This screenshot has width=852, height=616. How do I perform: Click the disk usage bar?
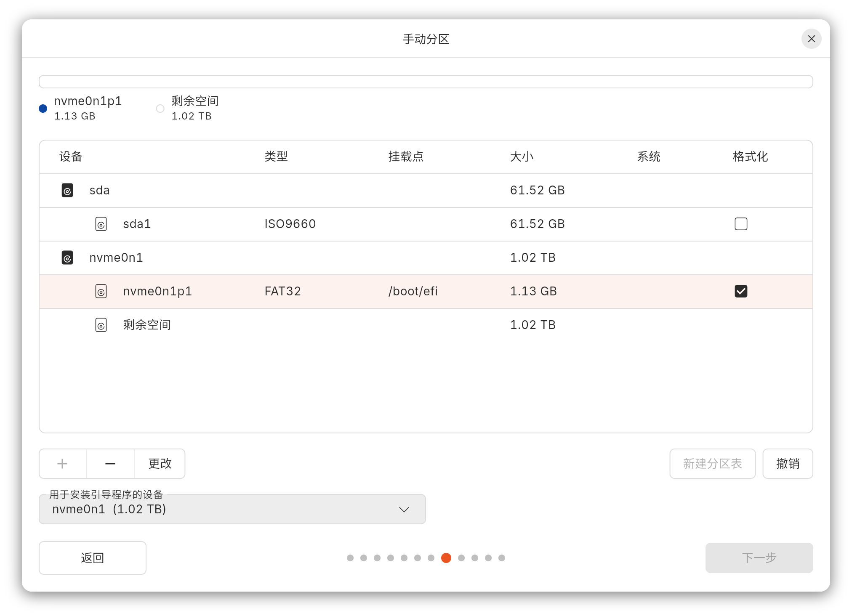pos(426,82)
